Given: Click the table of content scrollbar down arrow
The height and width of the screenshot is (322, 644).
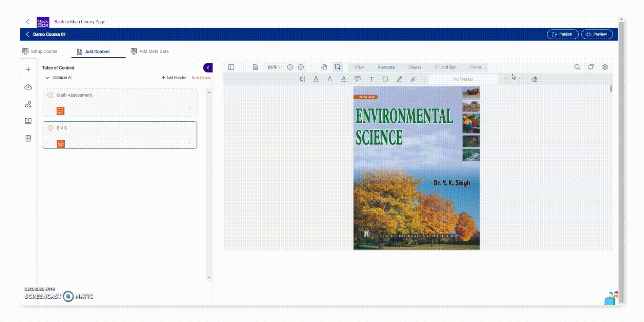Looking at the screenshot, I should (x=209, y=278).
